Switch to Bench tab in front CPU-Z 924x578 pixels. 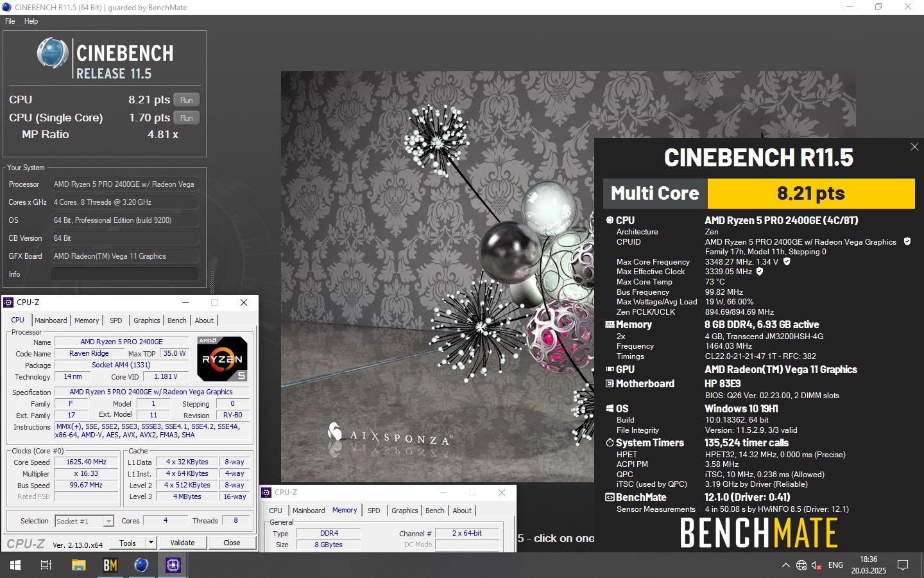coord(177,320)
